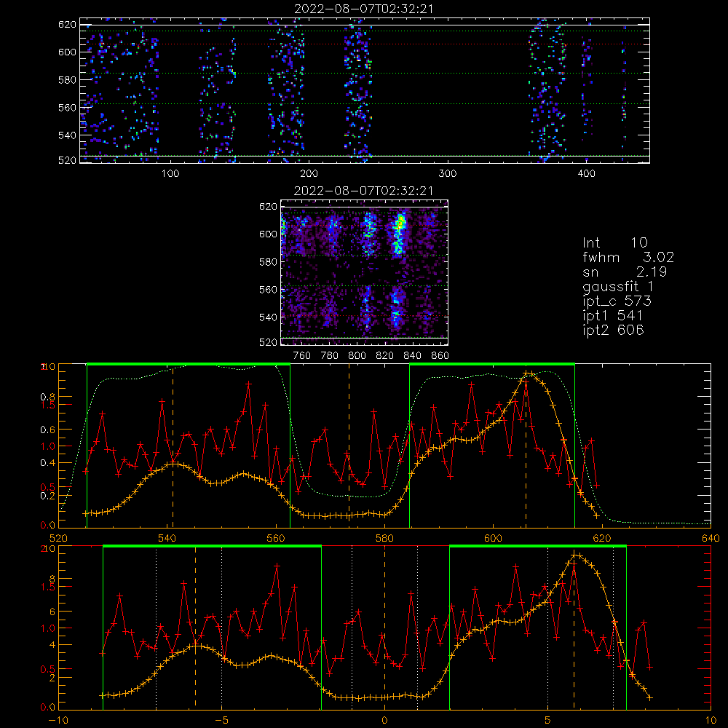Select the 'gaussfit 1' parameter text
This screenshot has height=728, width=728.
(x=618, y=286)
